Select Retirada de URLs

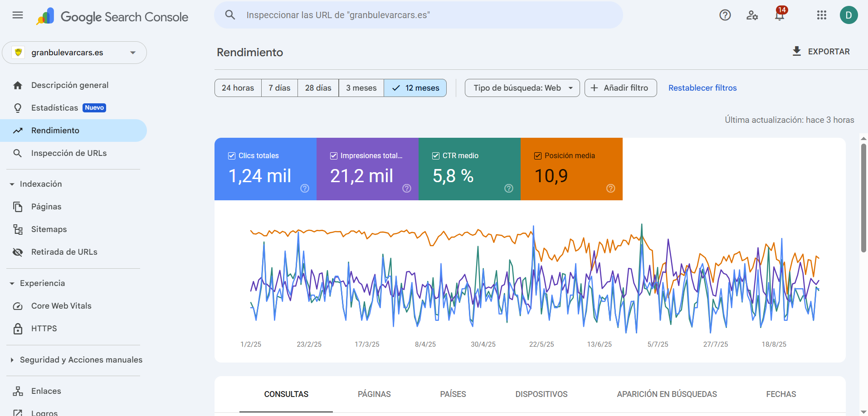click(64, 252)
